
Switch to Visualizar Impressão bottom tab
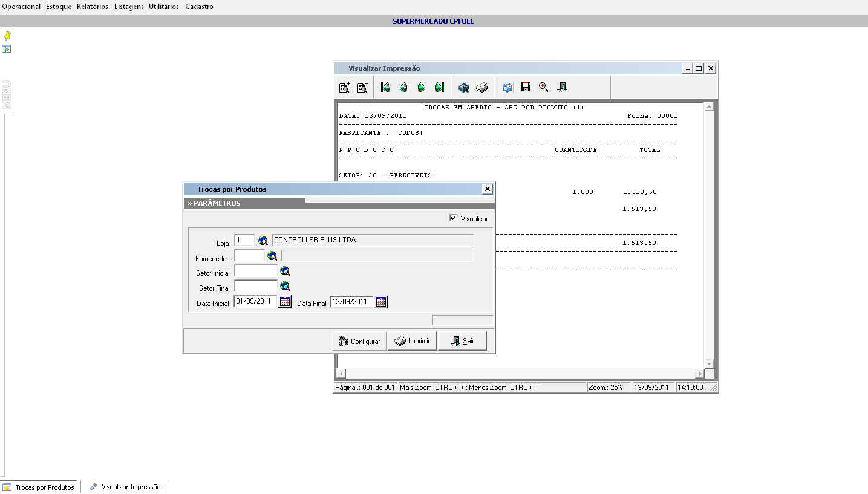coord(125,487)
